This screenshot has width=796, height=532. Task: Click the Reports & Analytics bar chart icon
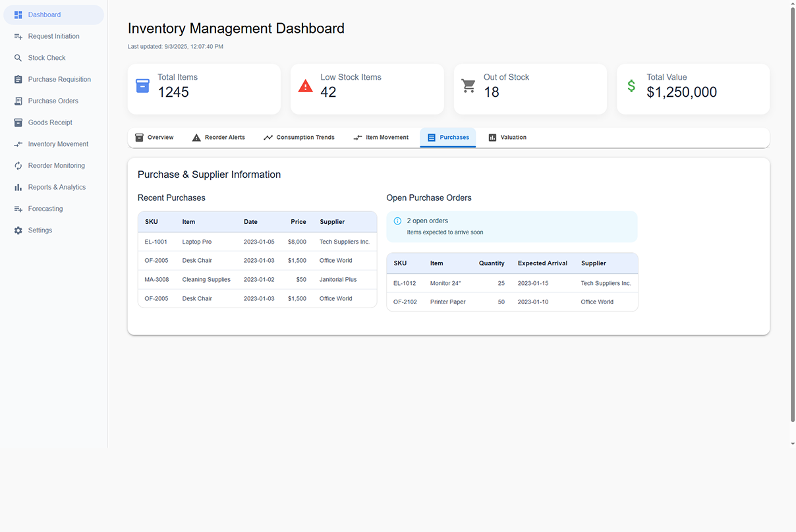point(18,187)
